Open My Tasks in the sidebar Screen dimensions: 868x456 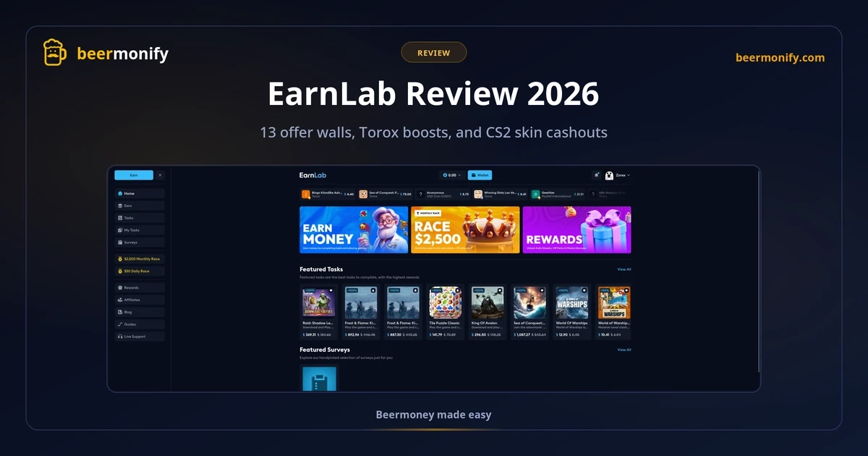pos(140,230)
